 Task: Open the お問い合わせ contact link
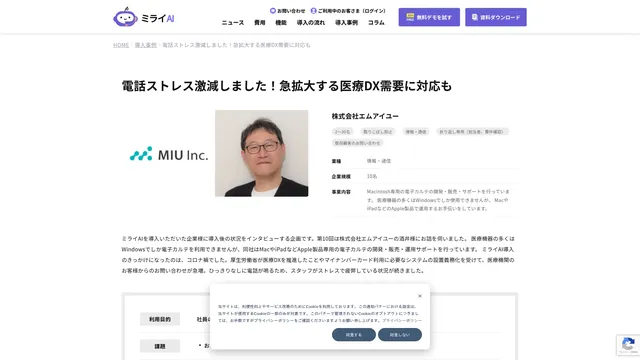point(287,11)
